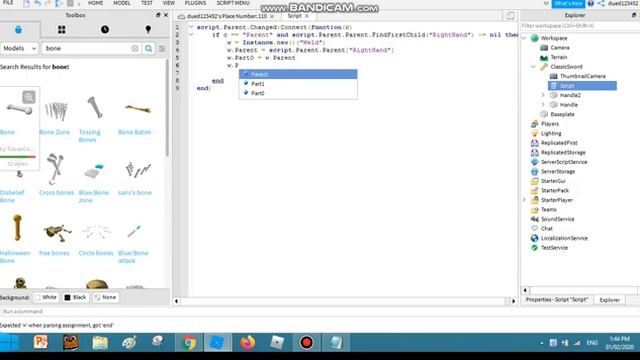Select ReplicatedStorage in Explorer
The image size is (640, 360).
point(563,152)
